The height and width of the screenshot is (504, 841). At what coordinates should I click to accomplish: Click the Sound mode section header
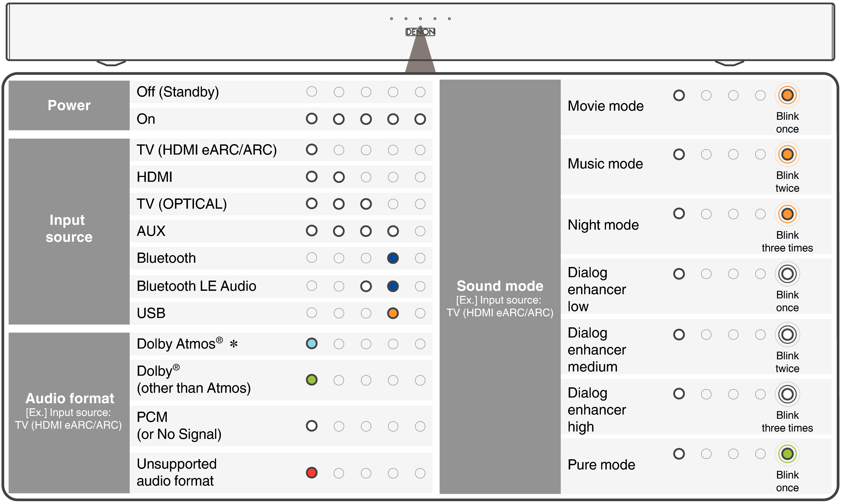click(x=500, y=286)
